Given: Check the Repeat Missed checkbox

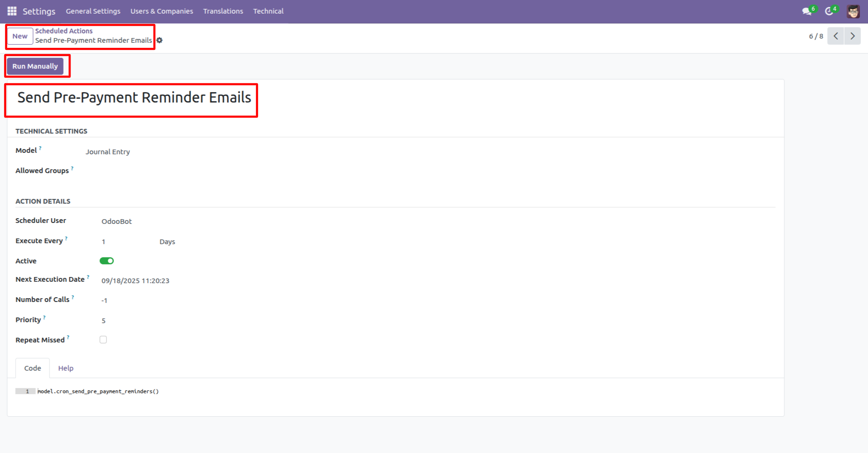Looking at the screenshot, I should [x=103, y=340].
